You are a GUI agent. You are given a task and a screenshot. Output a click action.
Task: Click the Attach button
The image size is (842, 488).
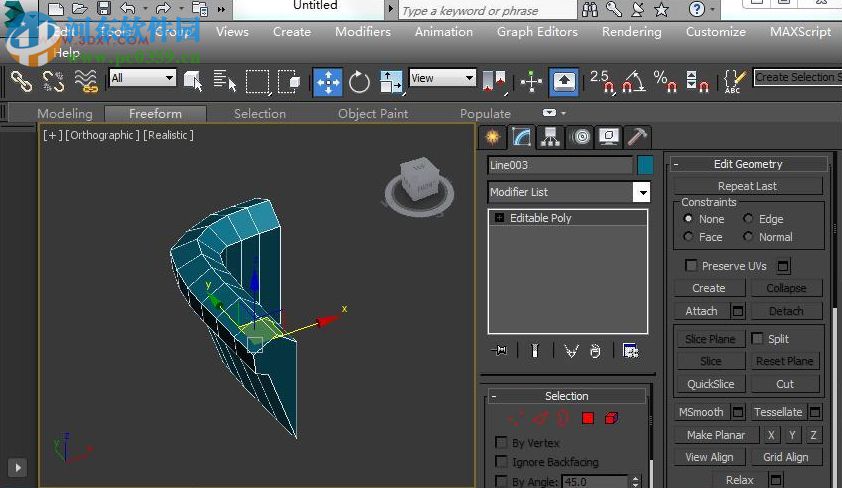point(701,311)
